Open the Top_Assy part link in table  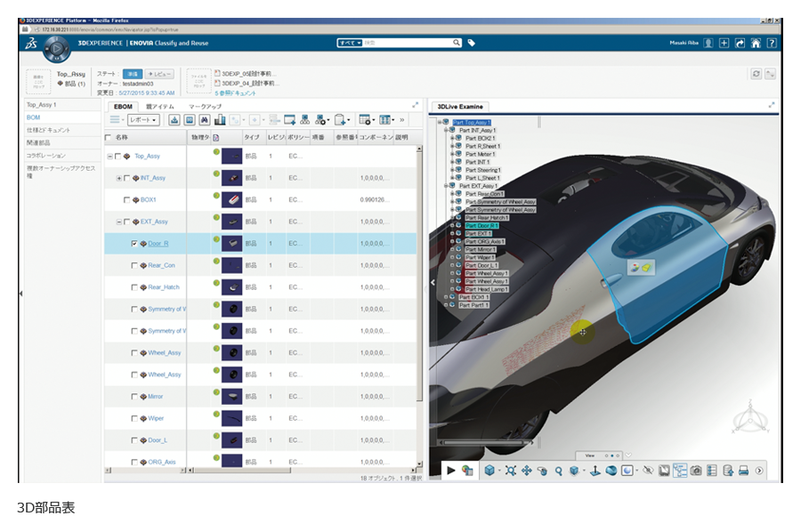point(147,157)
